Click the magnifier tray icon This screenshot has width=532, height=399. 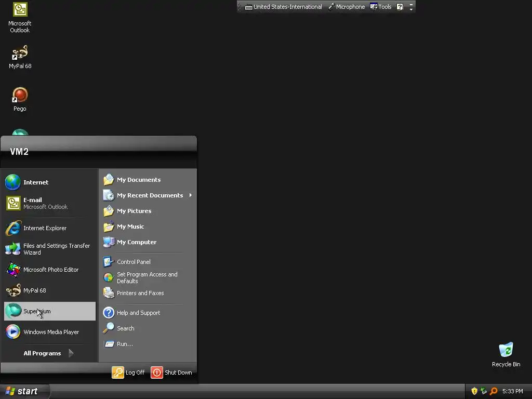[x=494, y=391]
